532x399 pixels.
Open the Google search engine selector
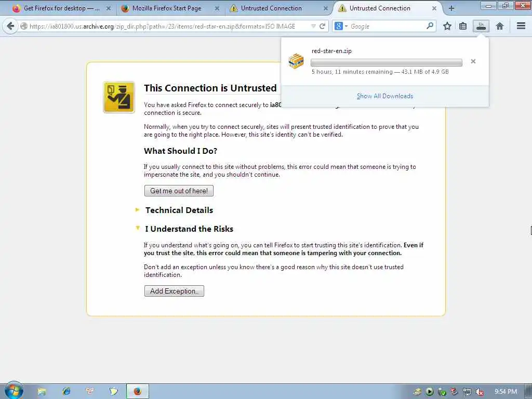pos(341,26)
